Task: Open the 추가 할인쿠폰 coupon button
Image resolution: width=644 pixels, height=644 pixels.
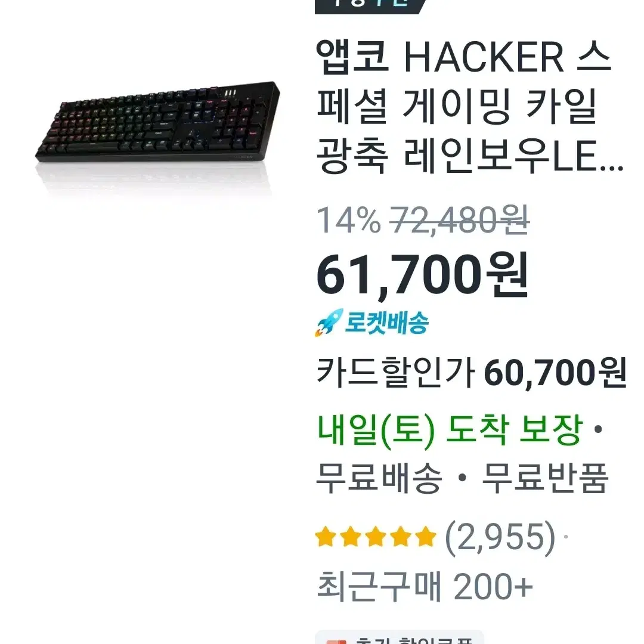Action: pos(399,637)
